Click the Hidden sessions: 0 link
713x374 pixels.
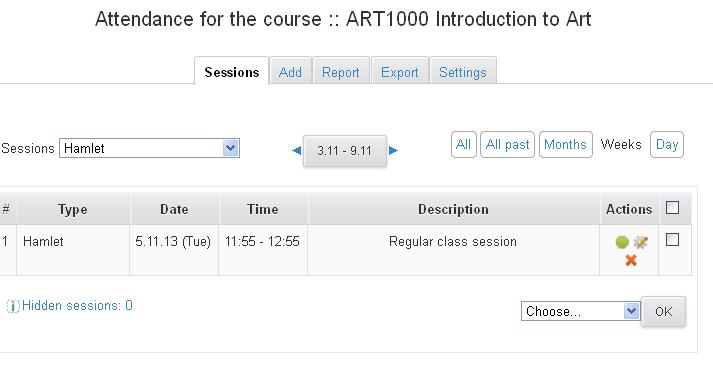(77, 305)
